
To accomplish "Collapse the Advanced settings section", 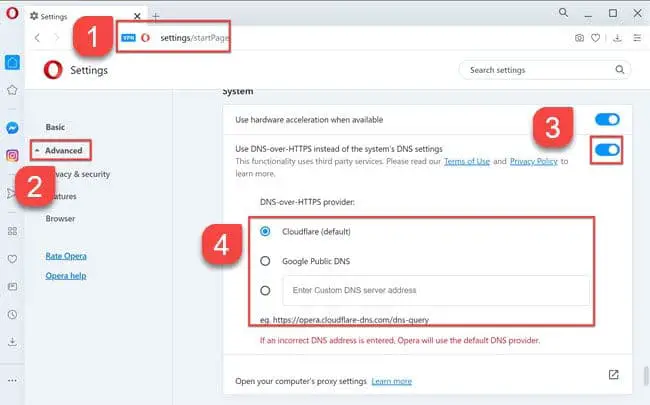I will click(x=61, y=150).
